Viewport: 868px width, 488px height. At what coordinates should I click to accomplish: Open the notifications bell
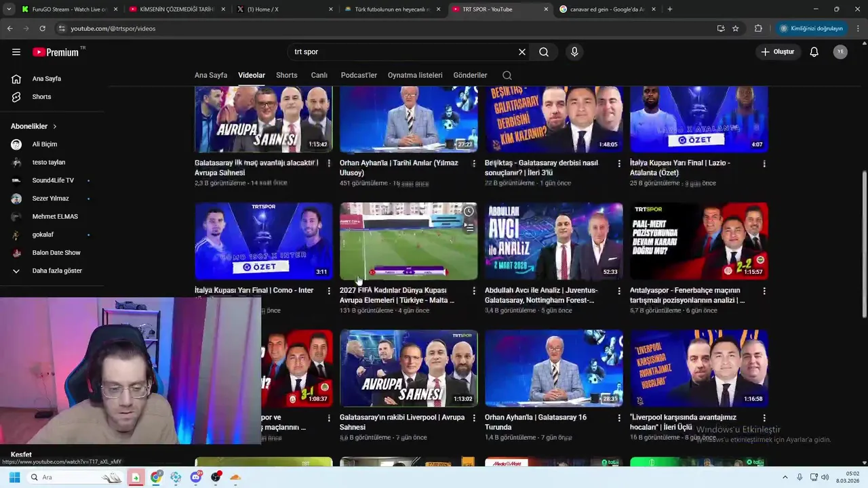814,52
